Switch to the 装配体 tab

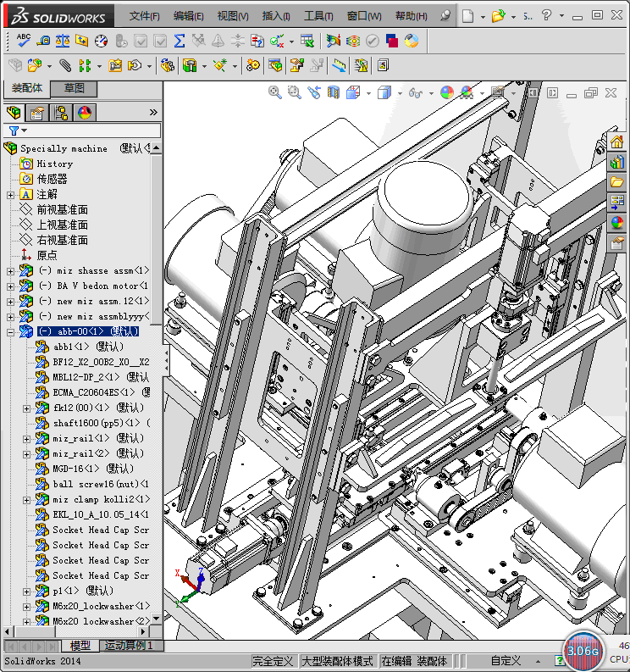(26, 88)
